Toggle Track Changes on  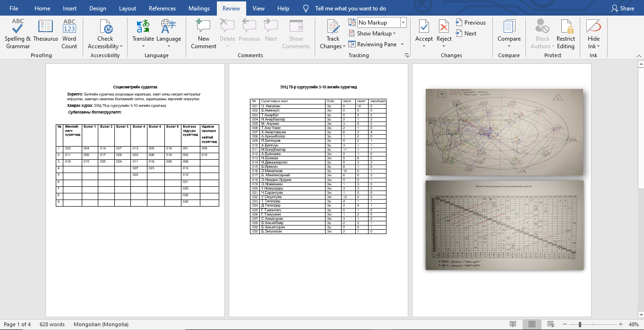[333, 28]
